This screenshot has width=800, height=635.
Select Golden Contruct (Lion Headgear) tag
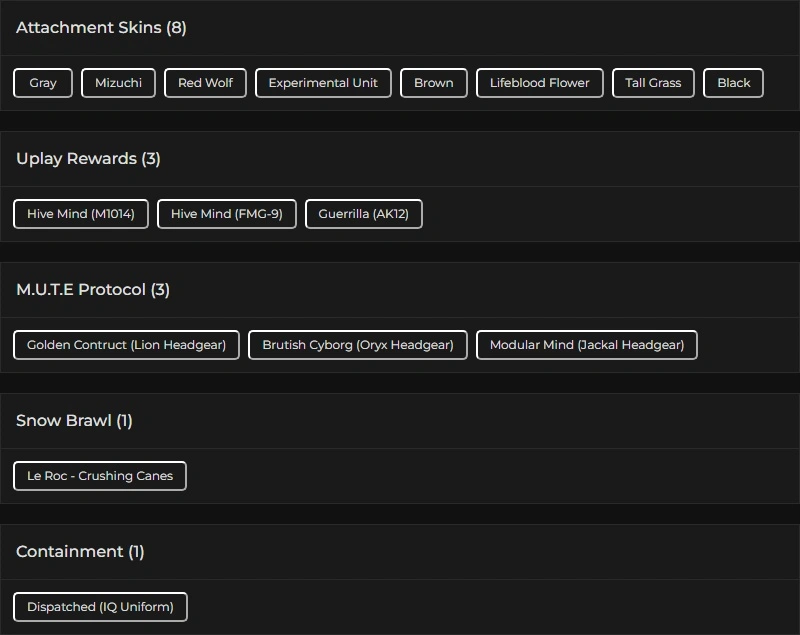[x=126, y=345]
